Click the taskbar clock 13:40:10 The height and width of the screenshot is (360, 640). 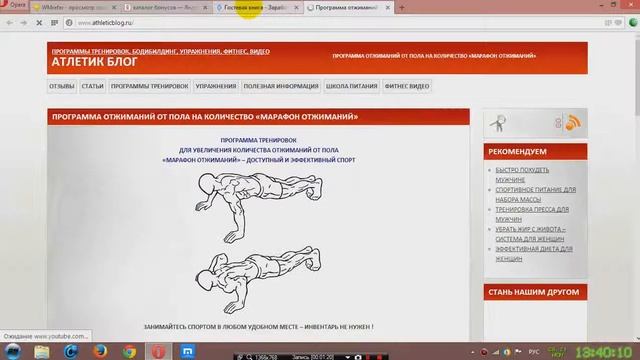point(604,352)
